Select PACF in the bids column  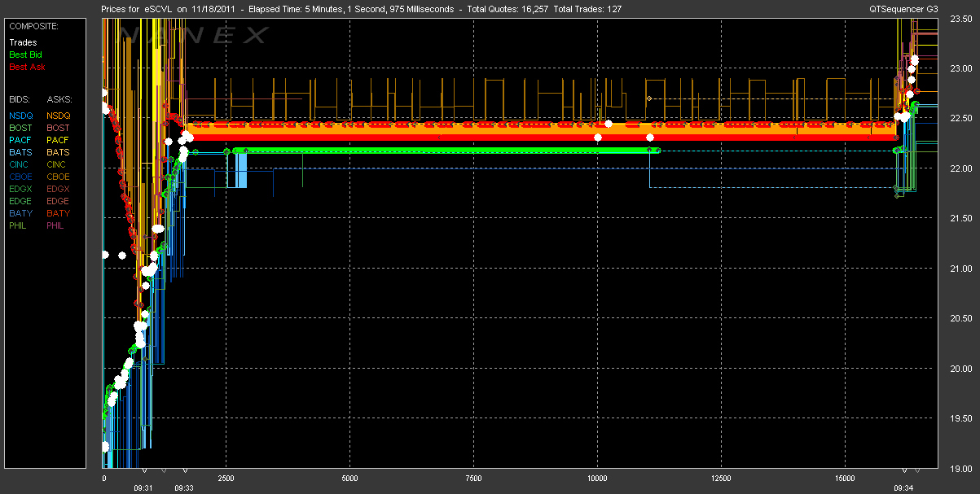tap(21, 140)
